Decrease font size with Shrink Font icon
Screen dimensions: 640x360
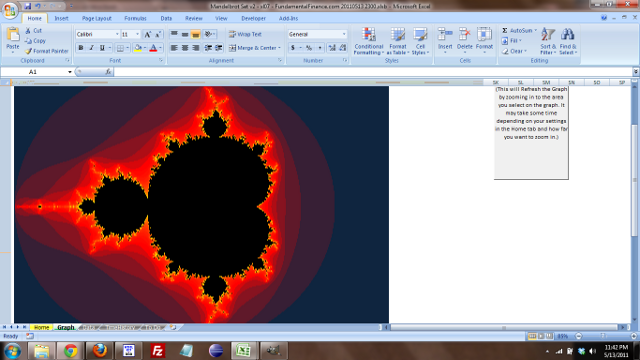158,35
